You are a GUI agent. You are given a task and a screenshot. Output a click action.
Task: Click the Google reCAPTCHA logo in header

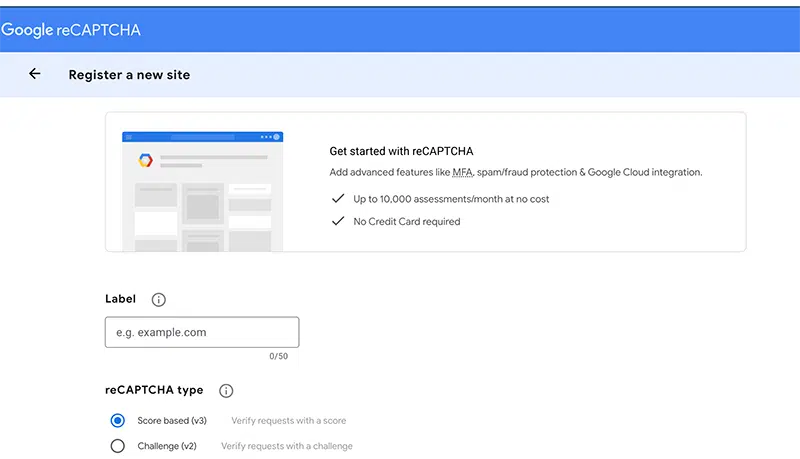[x=71, y=30]
